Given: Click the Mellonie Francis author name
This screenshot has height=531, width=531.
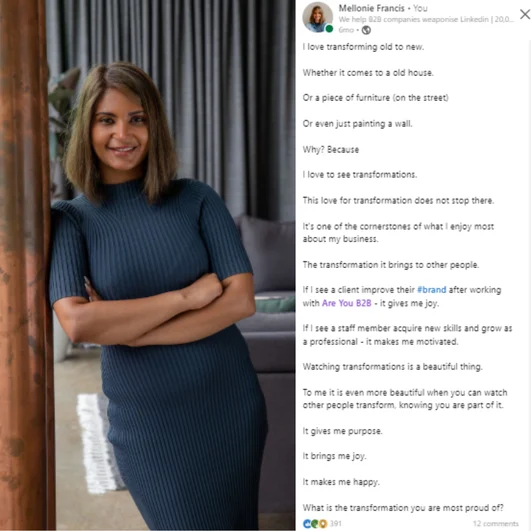Looking at the screenshot, I should point(371,8).
